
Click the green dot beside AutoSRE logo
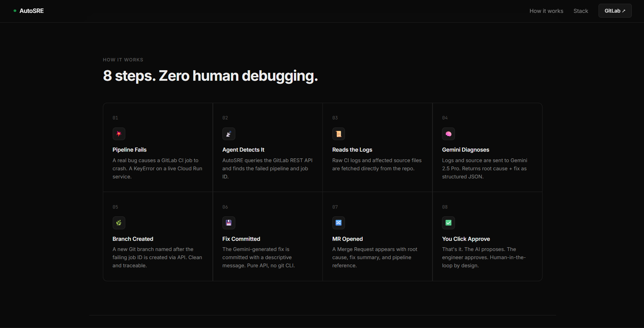15,11
